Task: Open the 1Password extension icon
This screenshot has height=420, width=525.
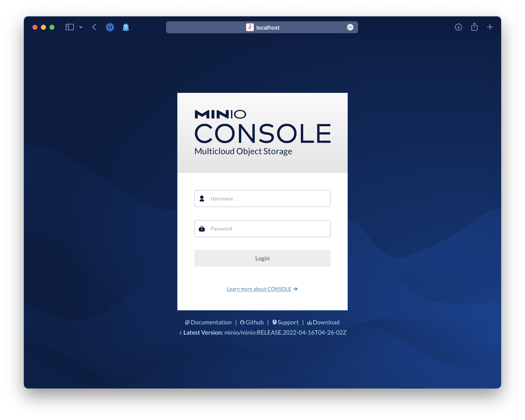Action: [x=110, y=27]
